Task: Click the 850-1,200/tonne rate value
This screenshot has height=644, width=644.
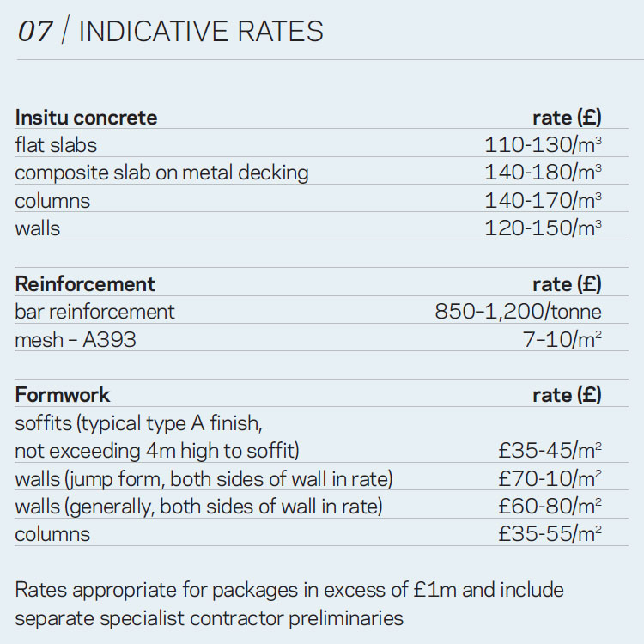Action: click(518, 312)
